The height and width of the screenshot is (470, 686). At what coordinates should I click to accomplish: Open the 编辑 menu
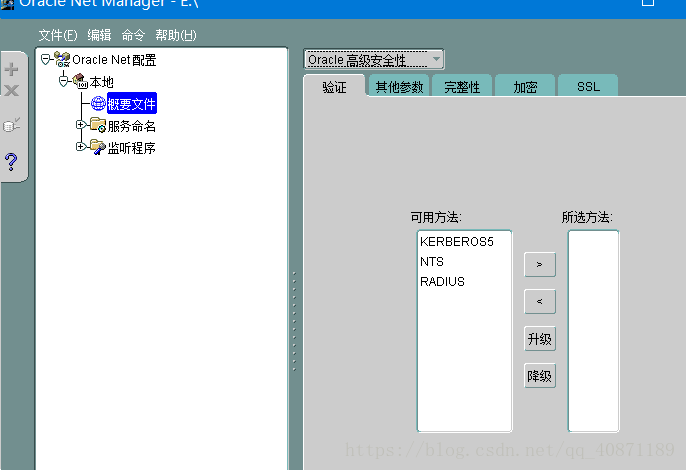point(99,35)
